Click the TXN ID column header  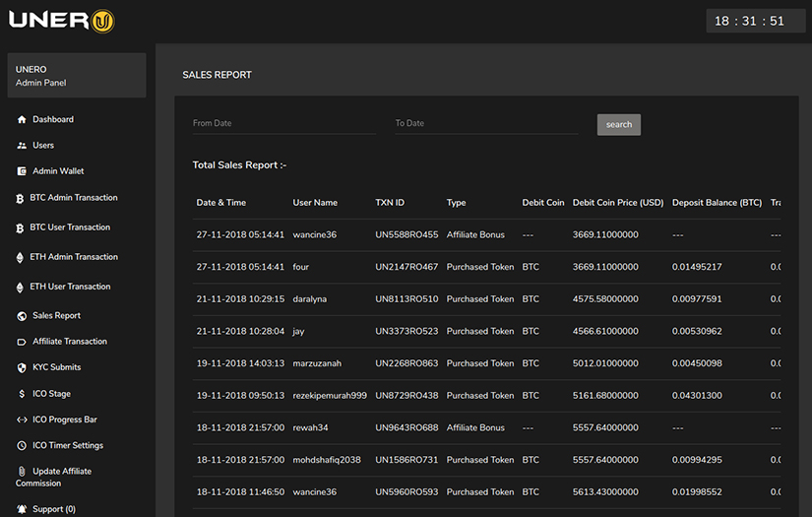click(x=390, y=203)
